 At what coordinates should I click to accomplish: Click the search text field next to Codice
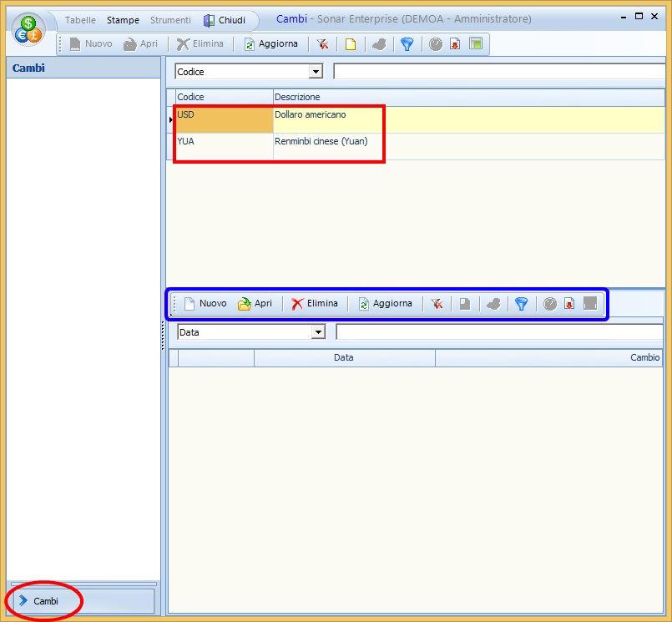498,72
